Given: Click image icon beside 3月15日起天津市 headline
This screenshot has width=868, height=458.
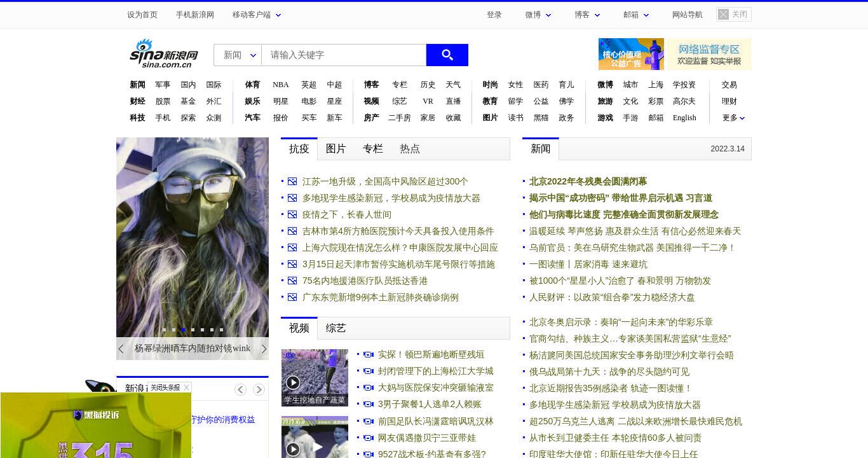Looking at the screenshot, I should coord(292,264).
